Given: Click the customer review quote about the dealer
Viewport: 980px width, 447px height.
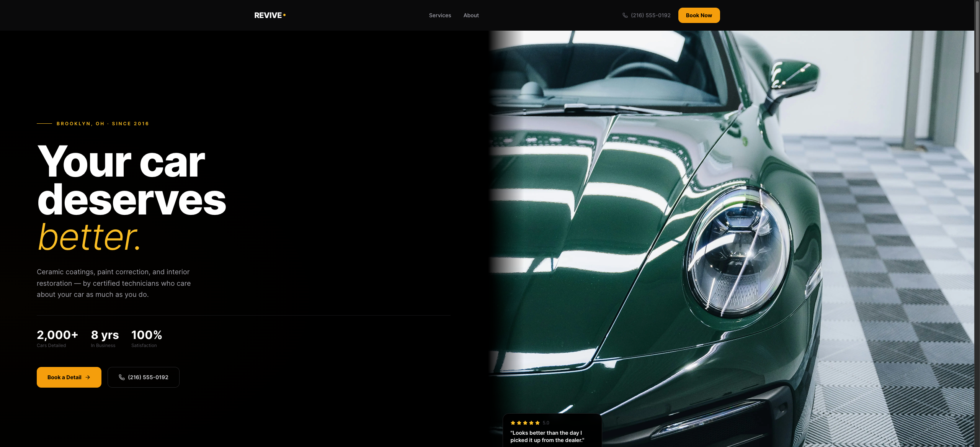Looking at the screenshot, I should pos(547,436).
